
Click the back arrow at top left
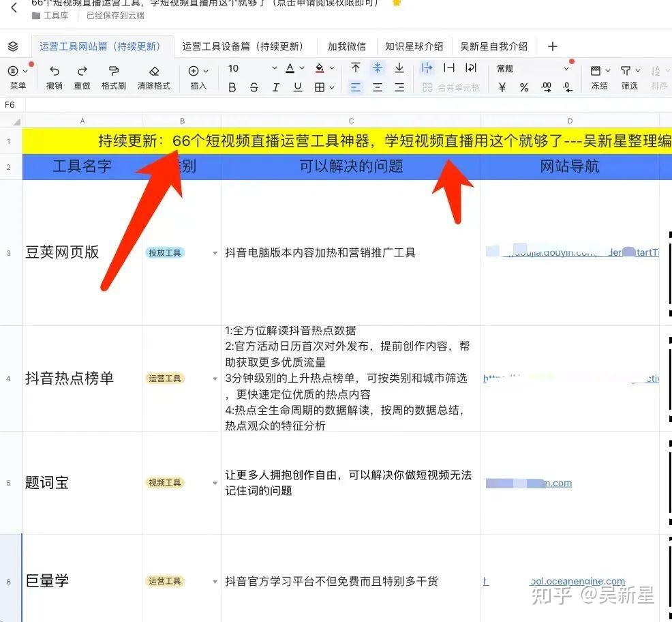14,8
